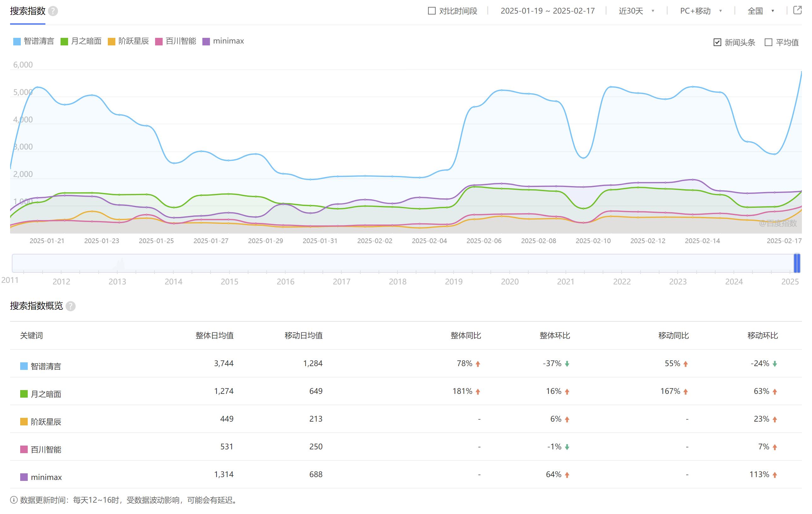The height and width of the screenshot is (514, 812).
Task: Toggle 百川智能 pink legend icon
Action: 159,42
